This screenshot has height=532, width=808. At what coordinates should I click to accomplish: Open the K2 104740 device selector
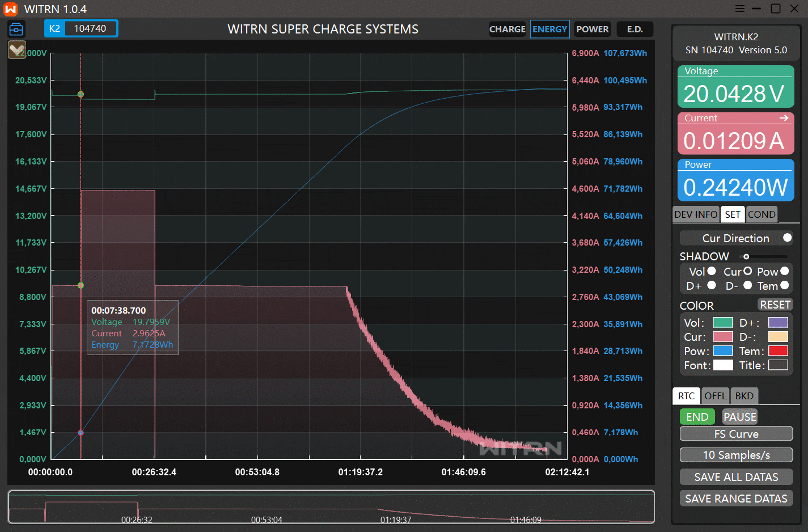click(x=81, y=28)
